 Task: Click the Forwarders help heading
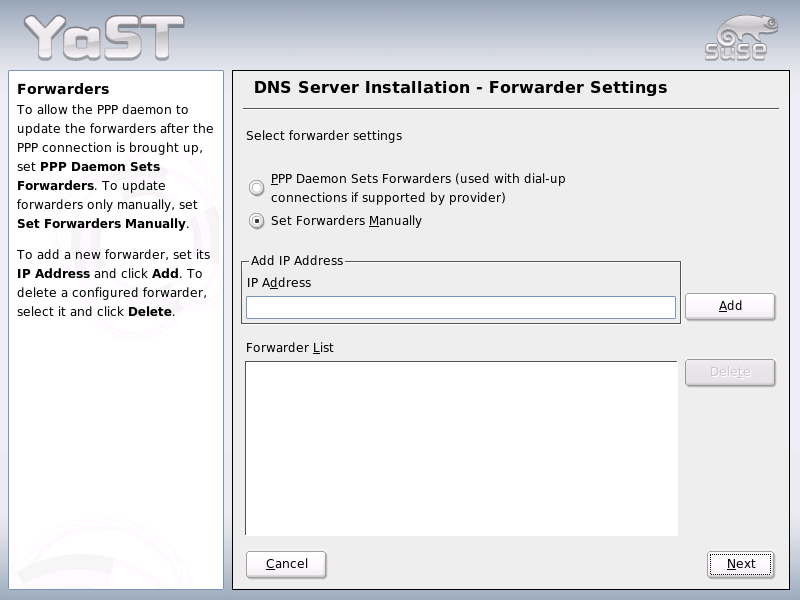(63, 89)
